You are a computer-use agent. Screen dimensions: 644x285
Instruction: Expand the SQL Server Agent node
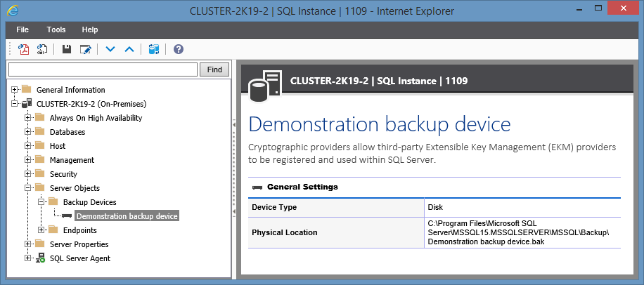[28, 258]
